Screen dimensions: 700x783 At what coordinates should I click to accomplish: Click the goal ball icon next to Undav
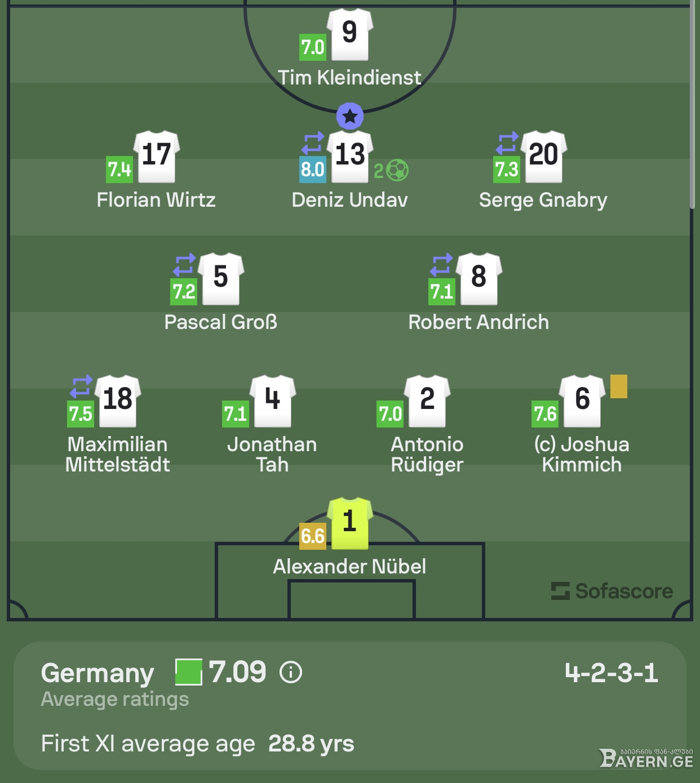click(x=398, y=170)
